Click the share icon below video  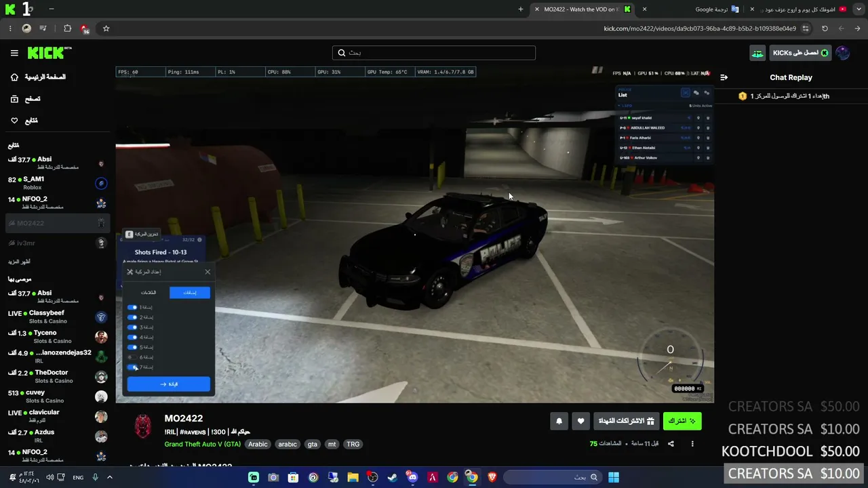point(671,444)
